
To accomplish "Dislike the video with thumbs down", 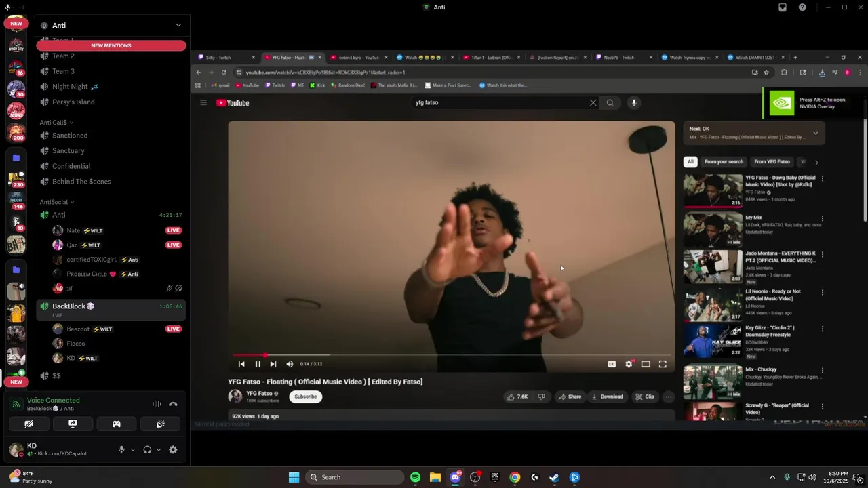I will point(541,396).
